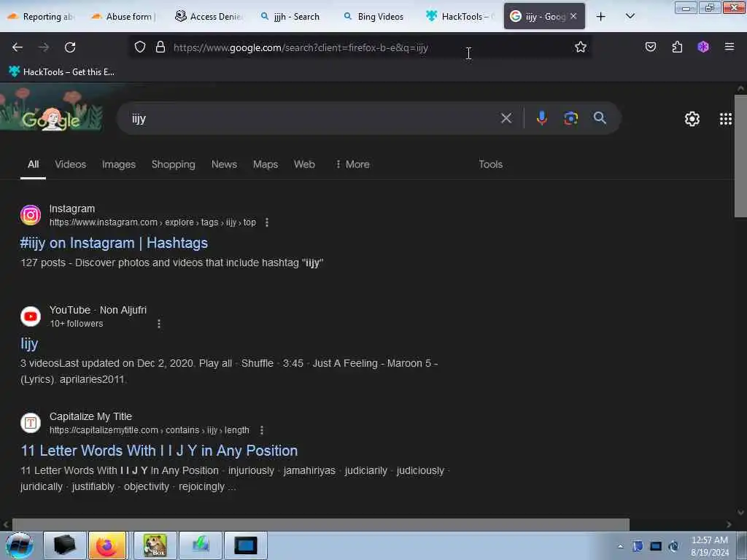The width and height of the screenshot is (747, 560).
Task: Open the purple extension icon in toolbar
Action: click(x=703, y=47)
